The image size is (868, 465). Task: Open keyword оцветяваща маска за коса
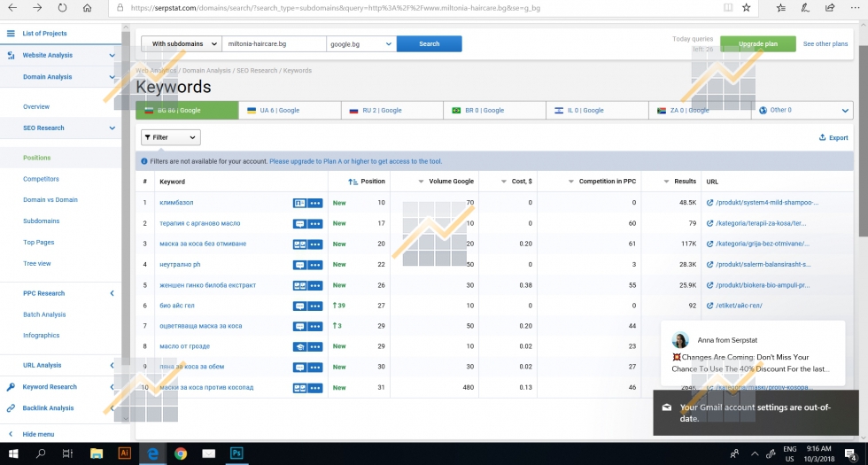coord(201,326)
